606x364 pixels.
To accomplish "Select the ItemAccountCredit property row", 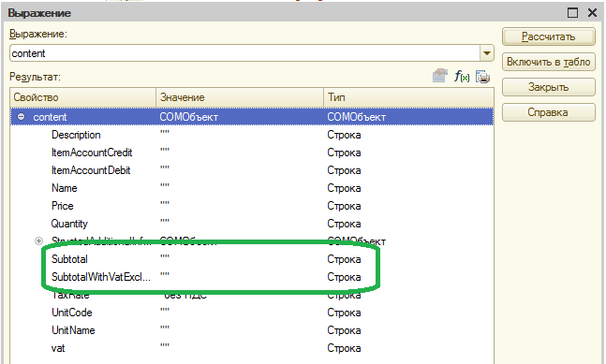I will pos(252,153).
